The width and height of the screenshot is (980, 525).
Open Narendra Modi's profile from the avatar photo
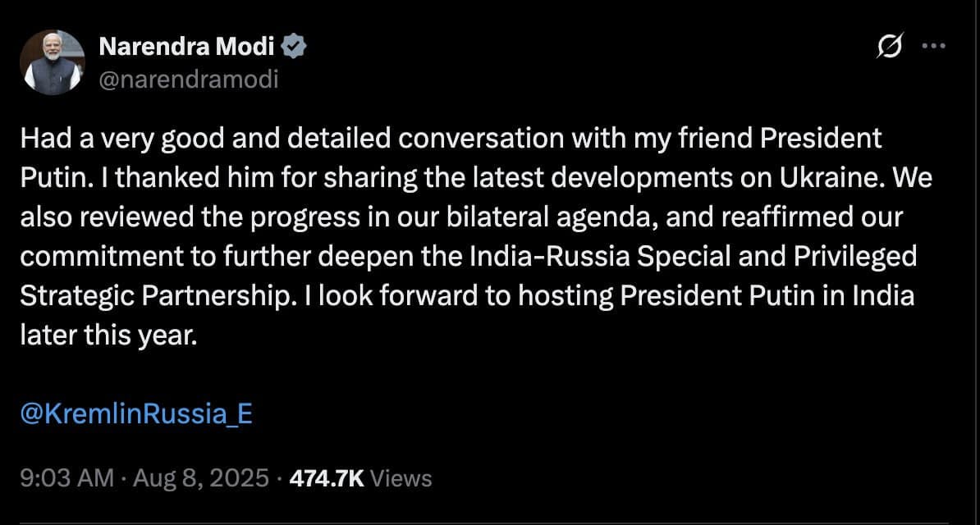coord(53,62)
